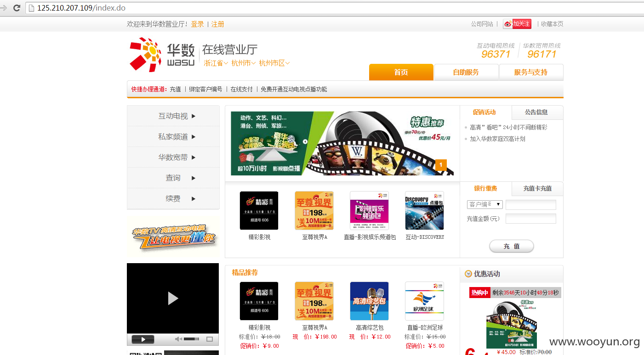
Task: Switch to the 首页 tab
Action: tap(401, 72)
